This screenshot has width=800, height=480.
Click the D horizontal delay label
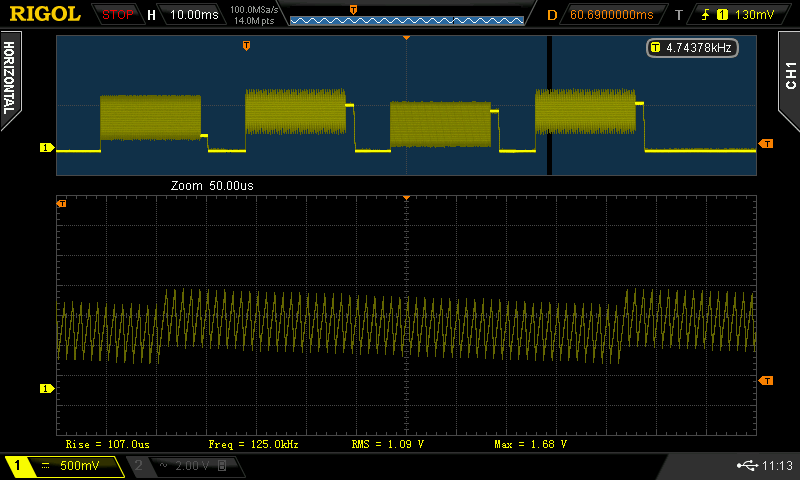point(552,15)
